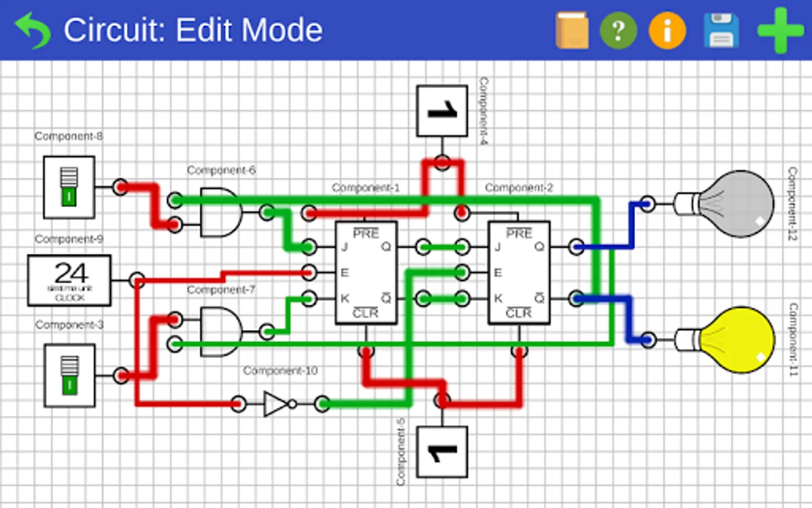Add a component with the green plus
The height and width of the screenshot is (508, 812).
tap(780, 30)
